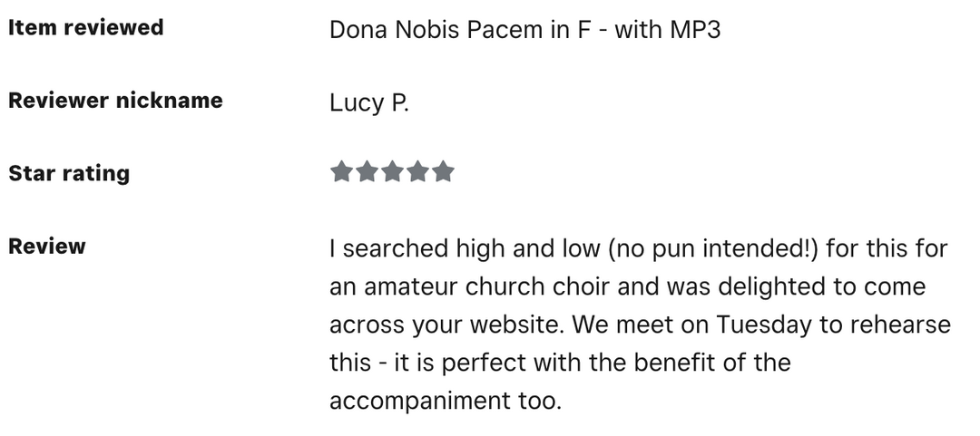Select the fifth rating star
This screenshot has width=980, height=436.
[443, 171]
